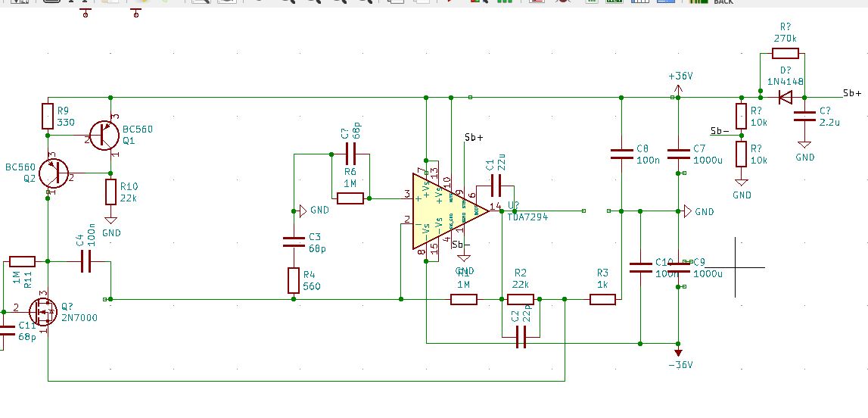Viewport: 868px width, 418px height.
Task: Click the C2 22p capacitor
Action: coord(521,337)
